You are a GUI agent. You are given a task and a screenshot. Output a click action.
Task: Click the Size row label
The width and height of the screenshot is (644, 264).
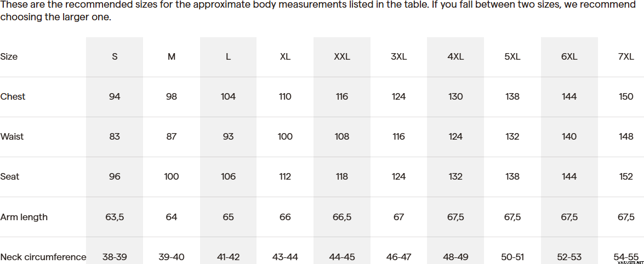click(9, 56)
